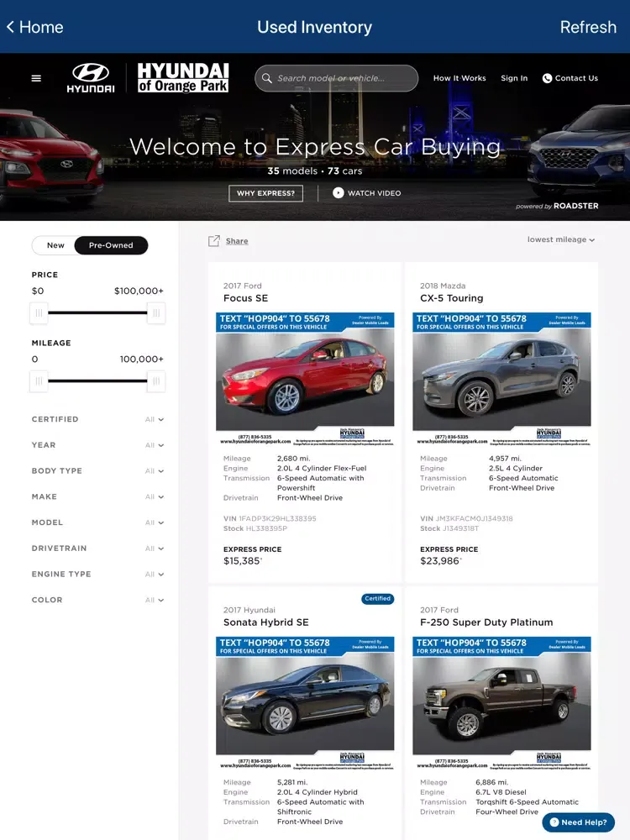The width and height of the screenshot is (630, 840).
Task: Click the Share export icon
Action: (x=213, y=241)
